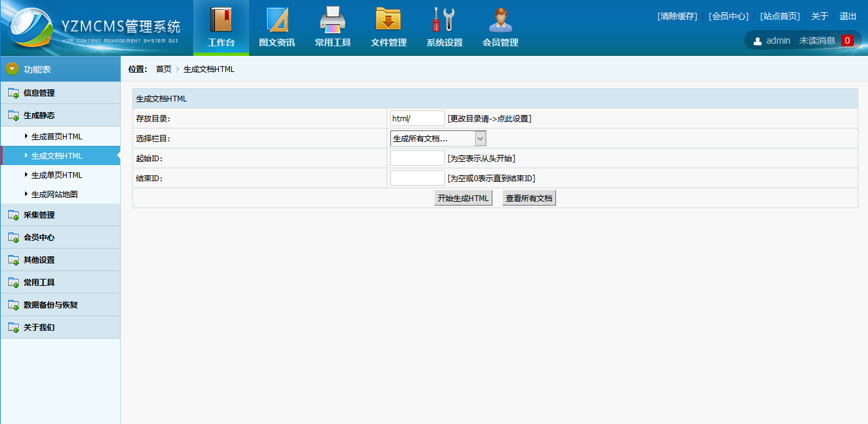Viewport: 868px width, 424px height.
Task: Click the YZMCMS globe logo
Action: [31, 29]
